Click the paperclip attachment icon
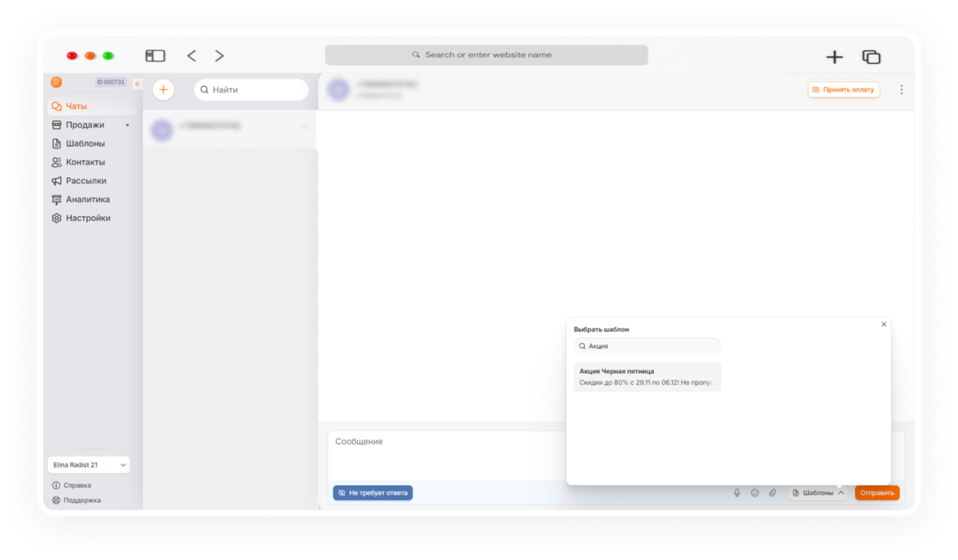Screen dimensions: 958x560 point(773,493)
